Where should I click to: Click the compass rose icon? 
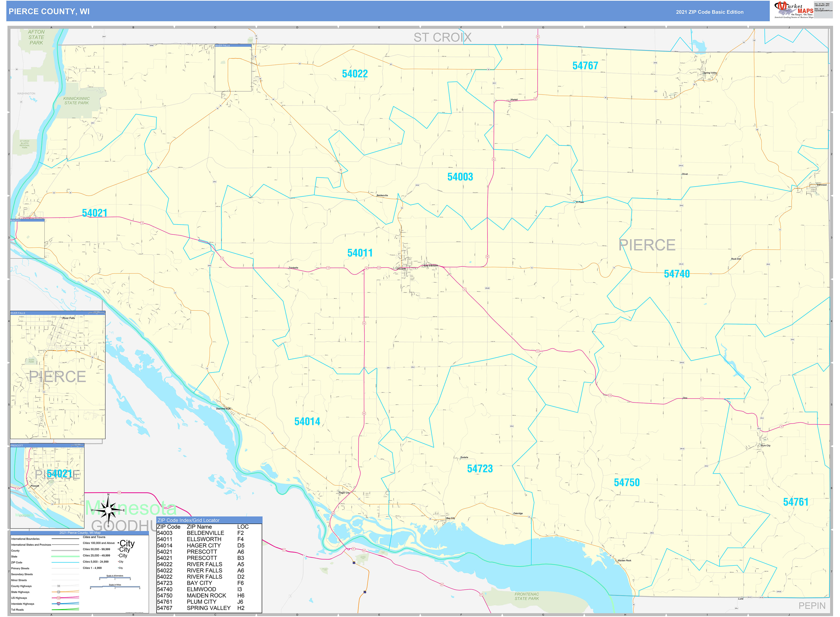(108, 510)
